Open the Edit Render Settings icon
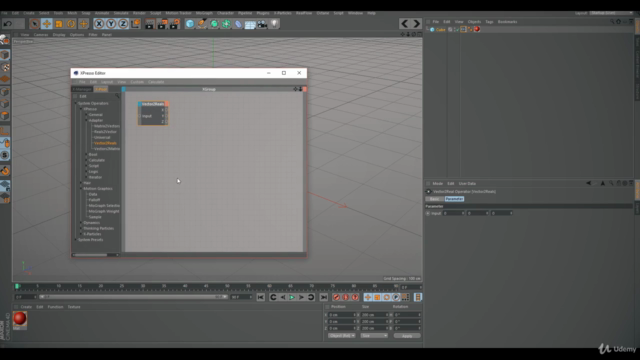Screen dimensions: 640x360 (174, 24)
